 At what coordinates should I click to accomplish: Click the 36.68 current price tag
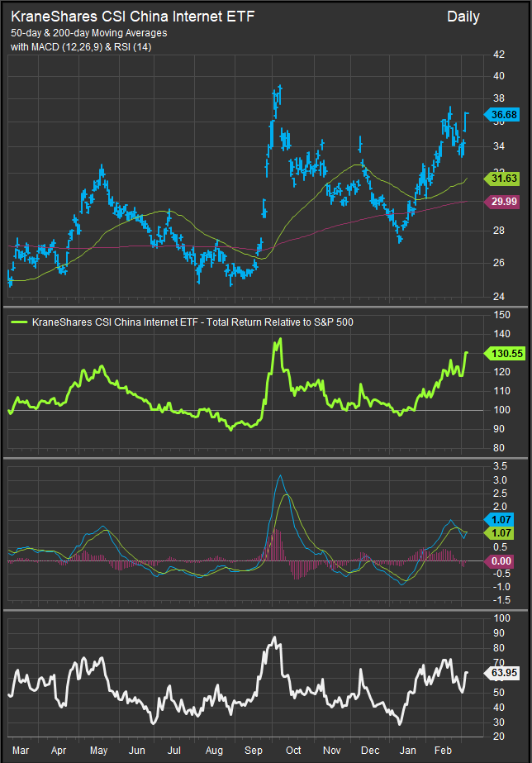pyautogui.click(x=502, y=115)
